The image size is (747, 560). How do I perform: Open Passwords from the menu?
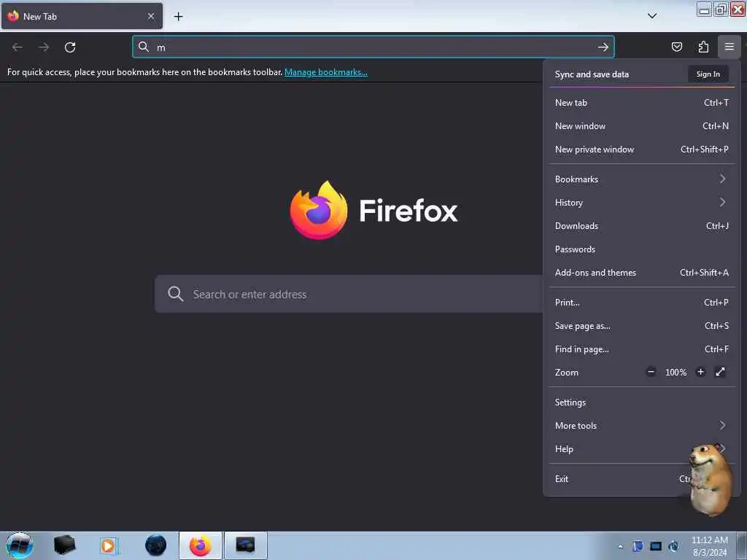[x=642, y=249]
